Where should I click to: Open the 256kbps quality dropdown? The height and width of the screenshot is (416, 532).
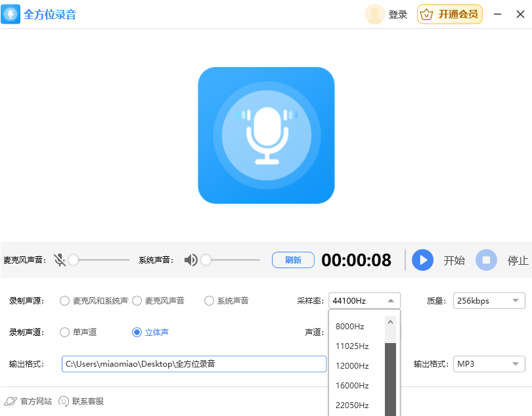489,301
